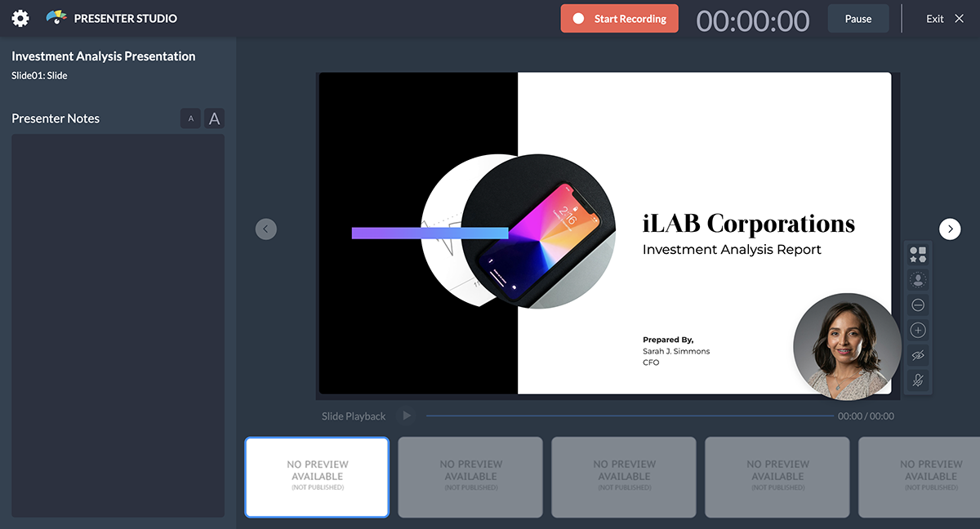Go to next slide with right chevron
This screenshot has height=529, width=980.
[x=950, y=229]
